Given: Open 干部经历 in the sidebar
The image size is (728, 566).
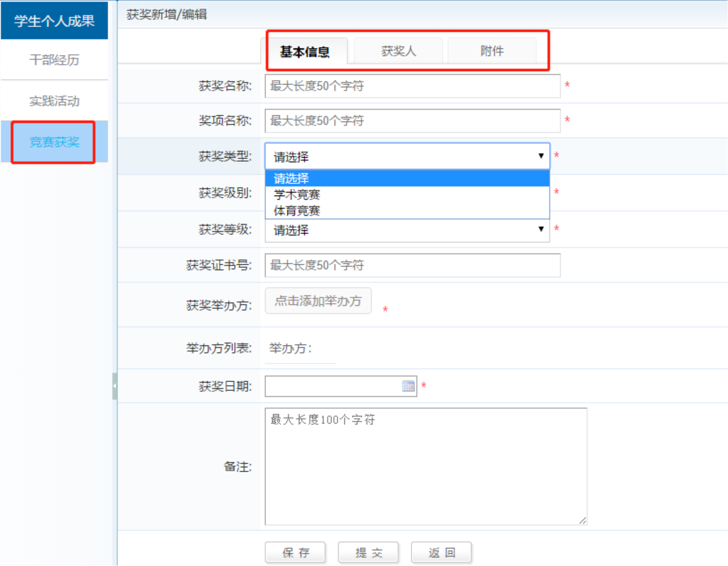Looking at the screenshot, I should pyautogui.click(x=54, y=60).
